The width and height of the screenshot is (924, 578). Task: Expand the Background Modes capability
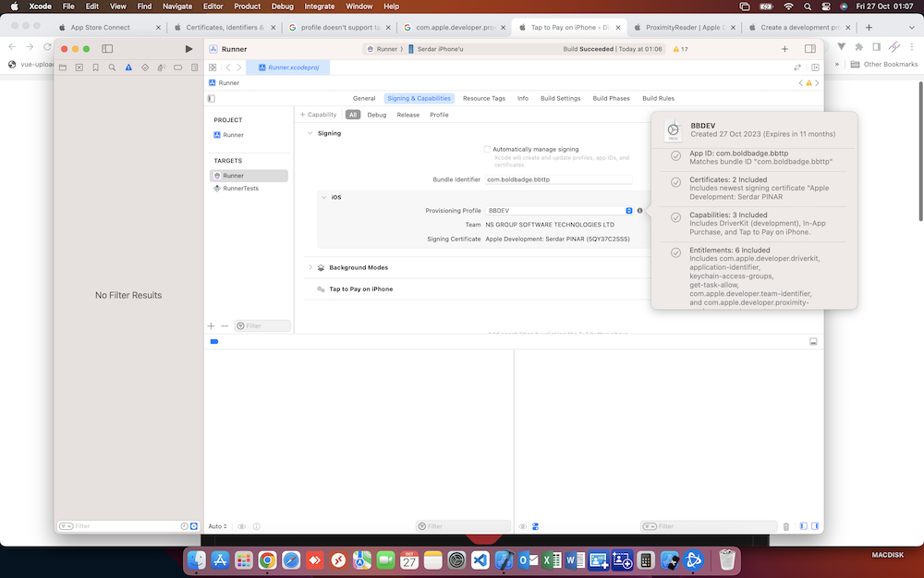[x=310, y=267]
